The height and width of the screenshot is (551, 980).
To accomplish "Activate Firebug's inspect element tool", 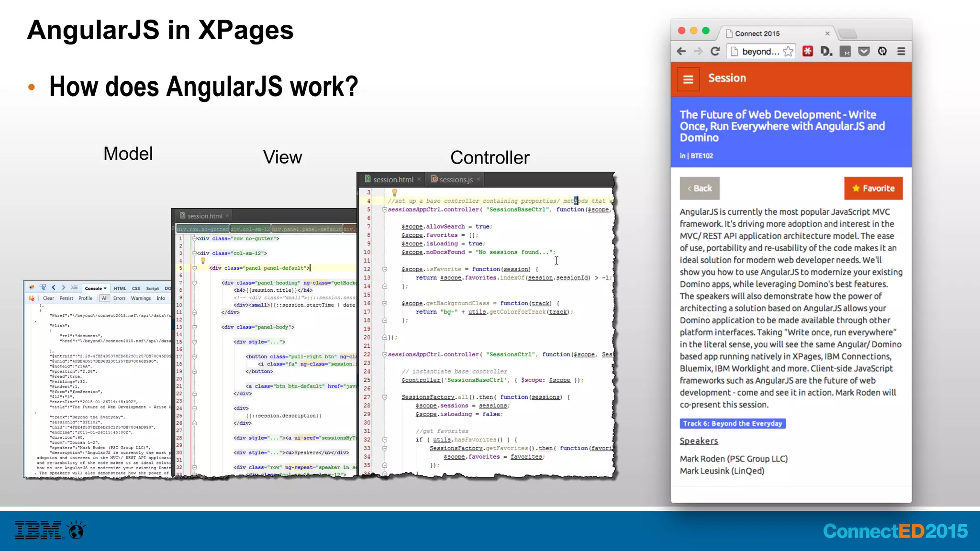I will (43, 288).
